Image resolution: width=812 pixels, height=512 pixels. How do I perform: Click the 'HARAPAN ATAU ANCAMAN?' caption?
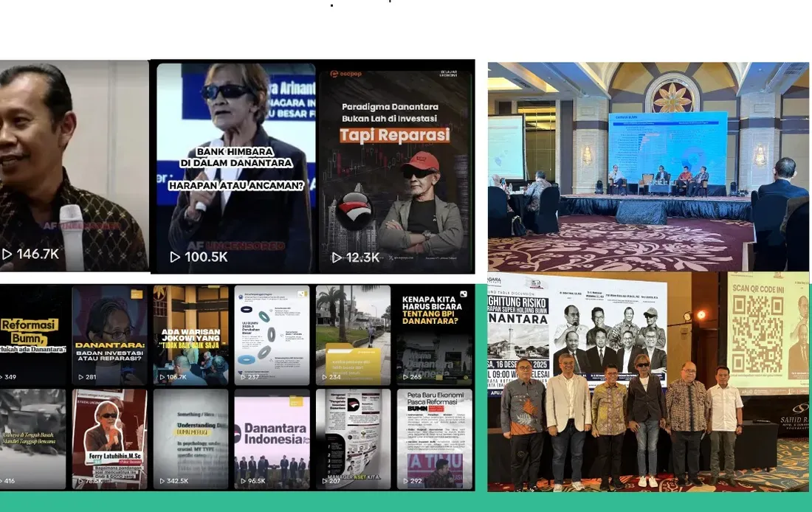pos(236,185)
